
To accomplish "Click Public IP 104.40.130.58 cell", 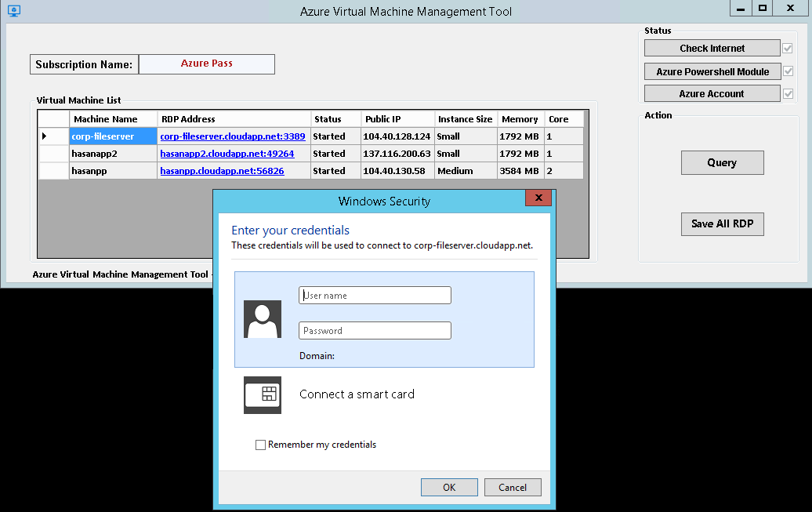I will [x=397, y=170].
